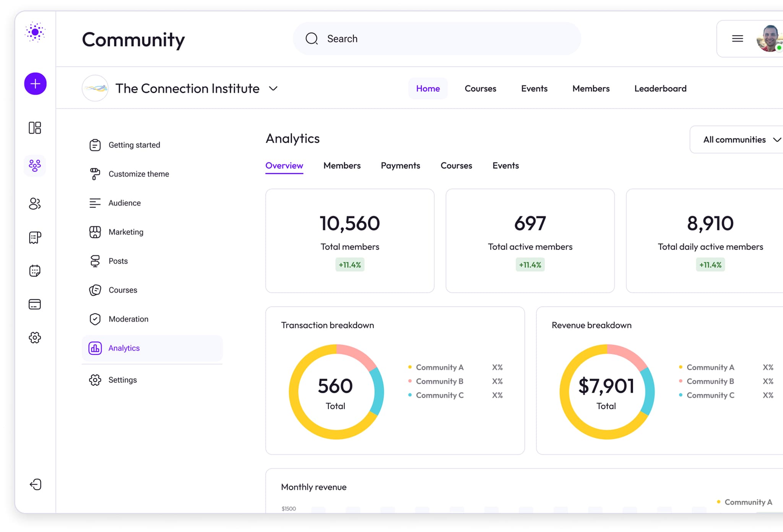
Task: Click the Transaction breakdown donut chart
Action: tap(336, 392)
